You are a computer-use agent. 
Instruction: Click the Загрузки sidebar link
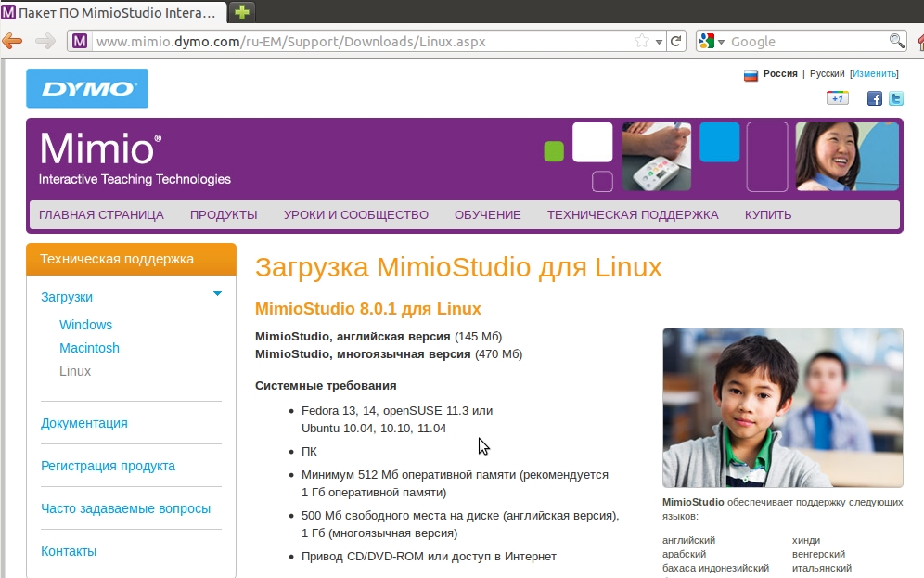tap(67, 298)
